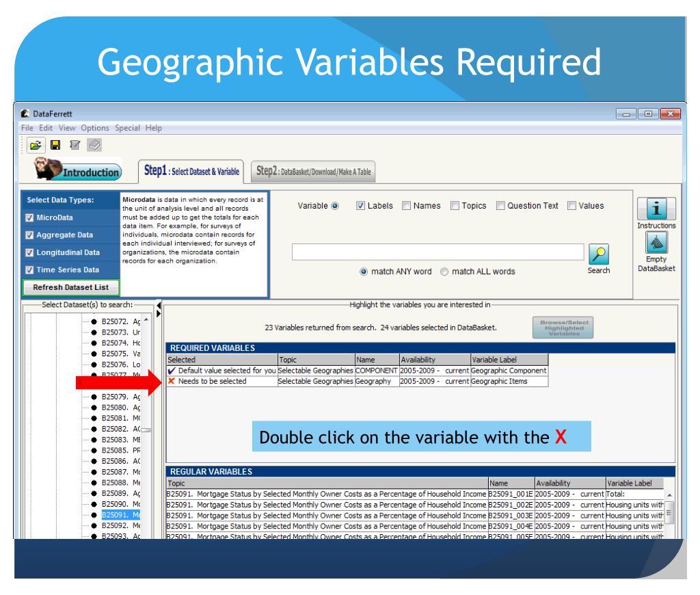Collapse the dataset panel with left arrow
Screen dimensions: 700x595
coord(159,306)
